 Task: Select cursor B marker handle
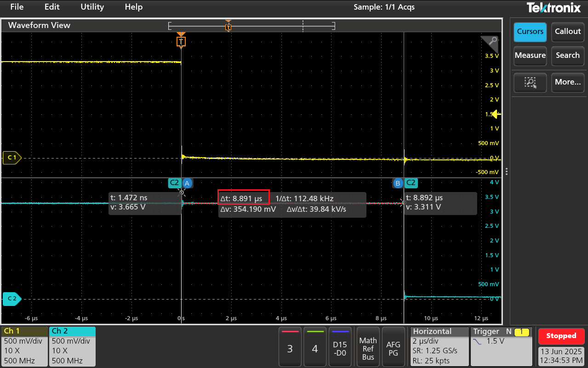398,183
